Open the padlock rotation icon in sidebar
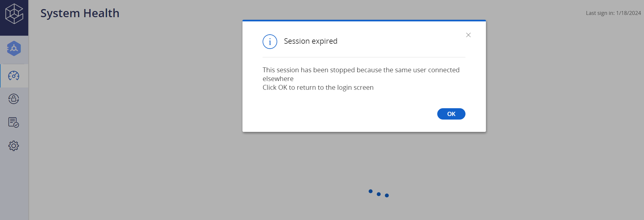The height and width of the screenshot is (220, 644). [x=14, y=99]
